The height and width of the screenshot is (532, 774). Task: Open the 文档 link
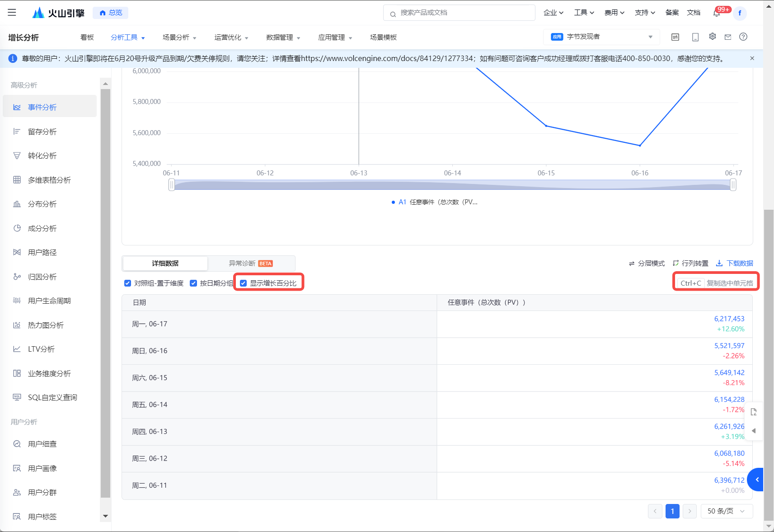(x=694, y=13)
